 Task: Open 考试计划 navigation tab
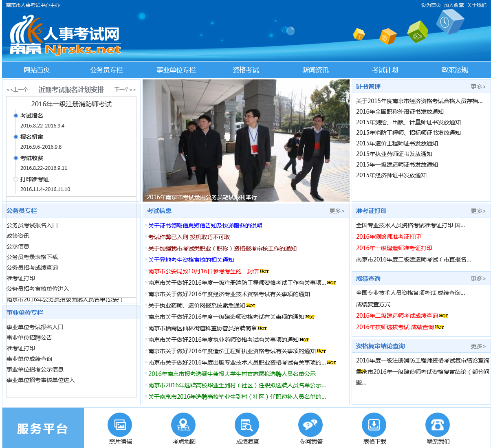tap(385, 70)
